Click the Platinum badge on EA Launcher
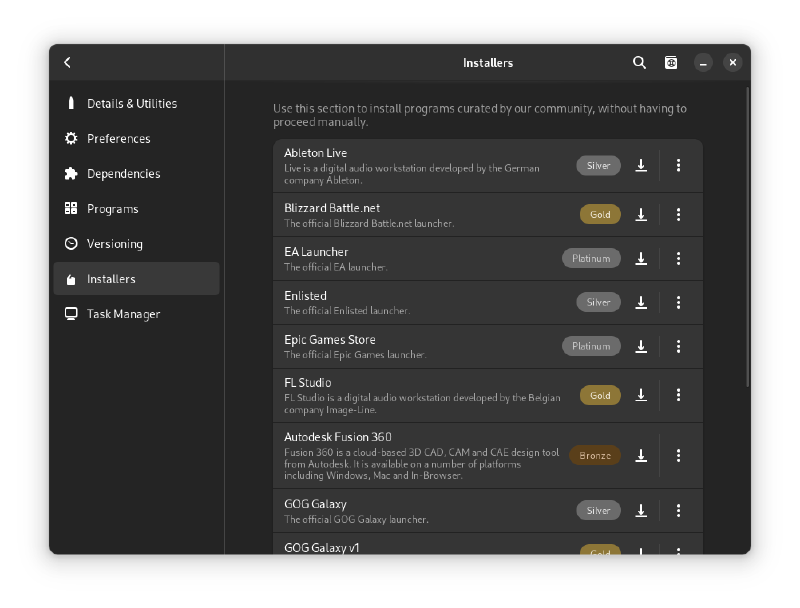The width and height of the screenshot is (800, 608). pyautogui.click(x=591, y=259)
